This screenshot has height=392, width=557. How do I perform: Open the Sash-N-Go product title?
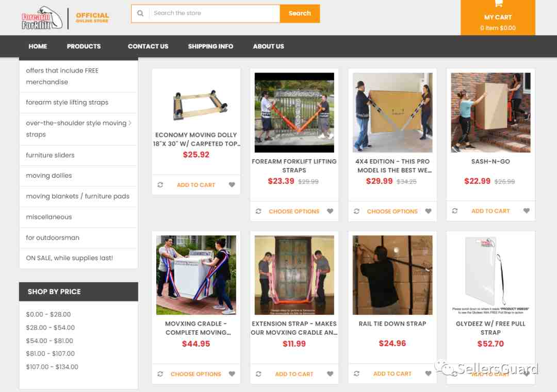490,162
